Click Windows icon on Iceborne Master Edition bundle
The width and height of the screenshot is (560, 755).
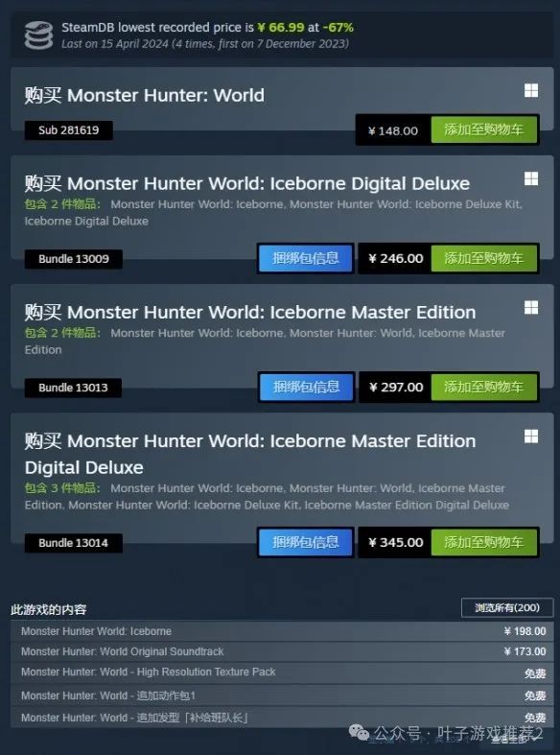pos(531,307)
